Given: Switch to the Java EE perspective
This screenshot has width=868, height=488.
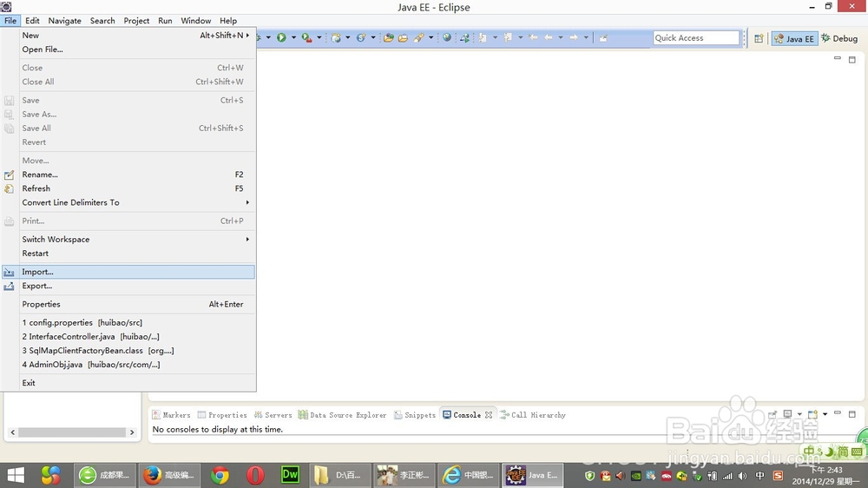Looking at the screenshot, I should 794,38.
